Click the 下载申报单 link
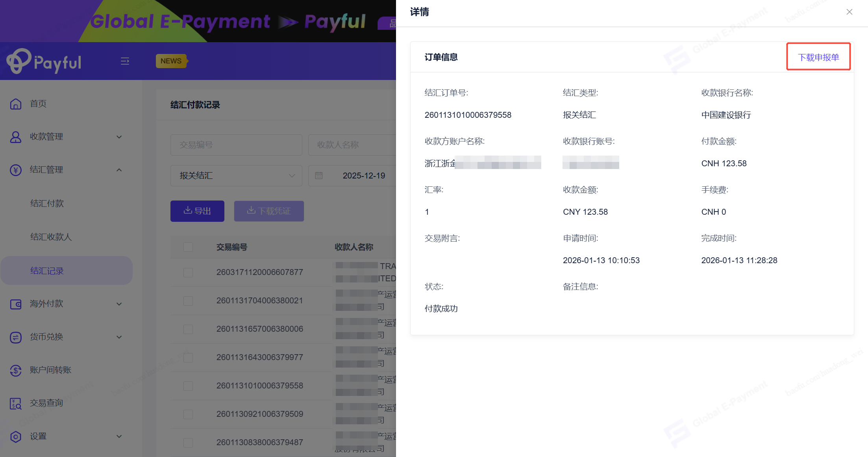Image resolution: width=868 pixels, height=457 pixels. click(x=818, y=57)
